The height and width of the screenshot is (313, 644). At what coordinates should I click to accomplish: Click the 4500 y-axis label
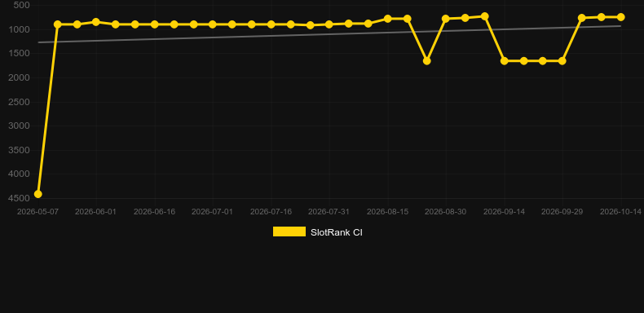(x=20, y=198)
